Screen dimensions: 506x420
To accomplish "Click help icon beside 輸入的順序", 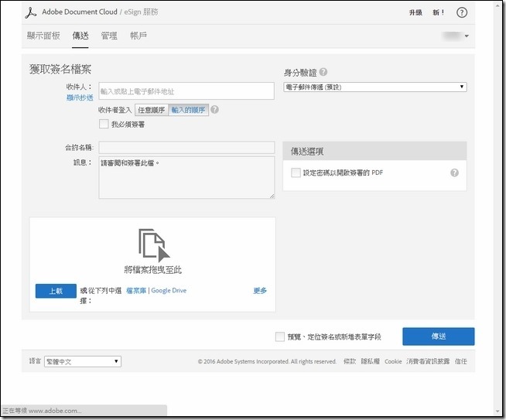I will (x=214, y=110).
